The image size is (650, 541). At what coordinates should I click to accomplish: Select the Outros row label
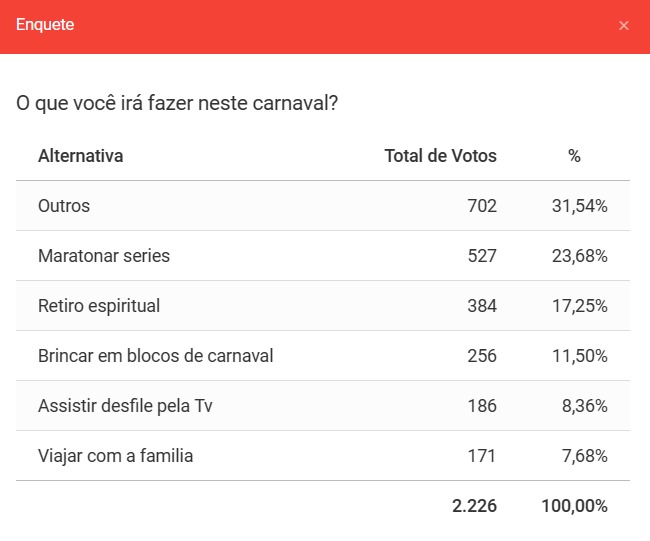64,206
